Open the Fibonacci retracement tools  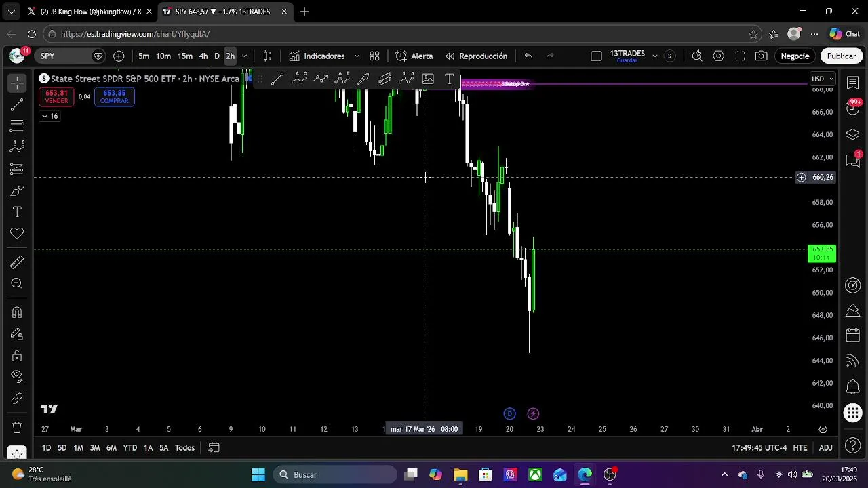(17, 126)
